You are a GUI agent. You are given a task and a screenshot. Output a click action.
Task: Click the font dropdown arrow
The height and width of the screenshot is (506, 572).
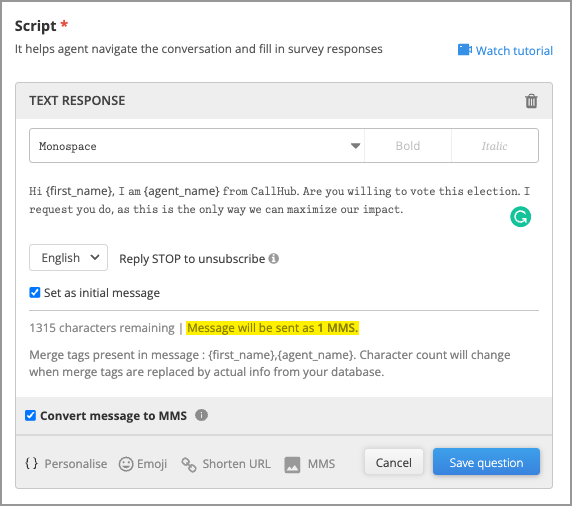click(355, 146)
